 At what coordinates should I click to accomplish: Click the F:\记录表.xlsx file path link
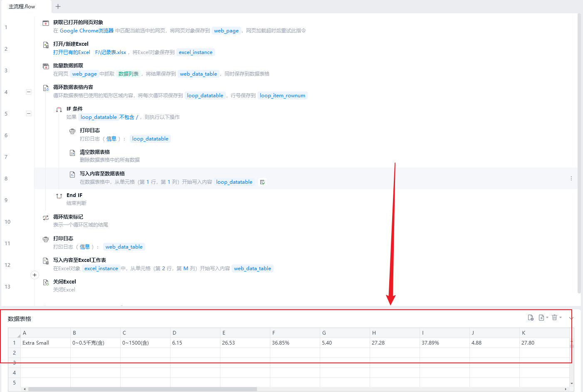tap(111, 52)
